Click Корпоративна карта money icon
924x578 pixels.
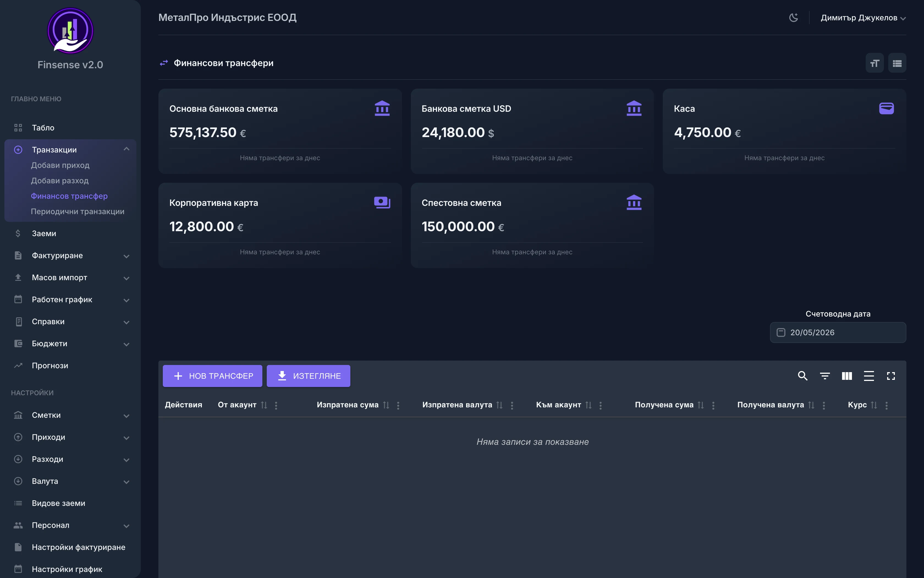tap(382, 202)
